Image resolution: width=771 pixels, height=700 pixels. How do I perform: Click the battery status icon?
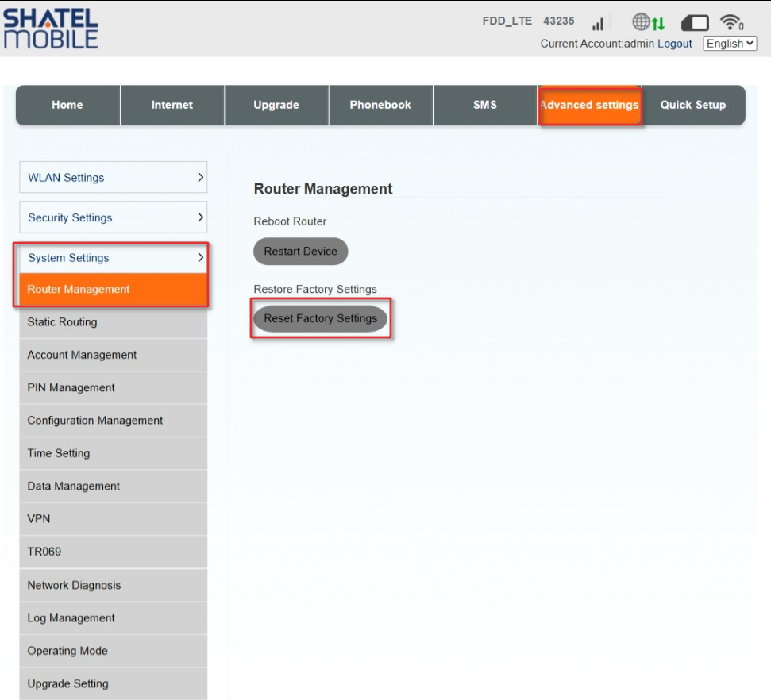point(695,22)
